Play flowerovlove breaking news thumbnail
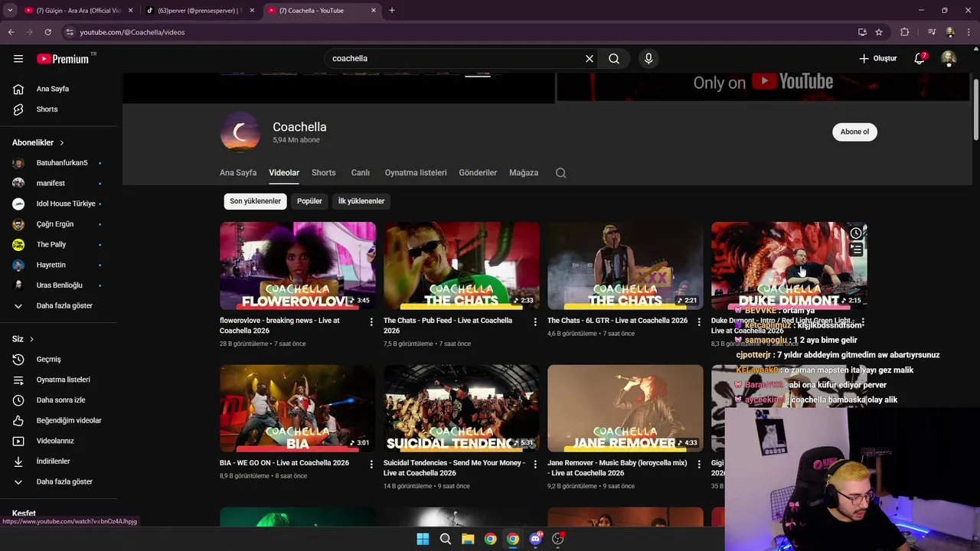Viewport: 980px width, 551px height. coord(298,266)
